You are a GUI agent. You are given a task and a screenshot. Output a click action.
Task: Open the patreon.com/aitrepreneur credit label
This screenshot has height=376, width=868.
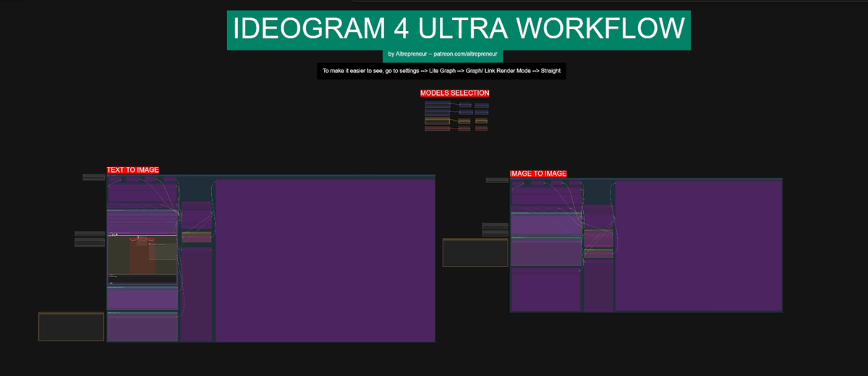coord(444,54)
